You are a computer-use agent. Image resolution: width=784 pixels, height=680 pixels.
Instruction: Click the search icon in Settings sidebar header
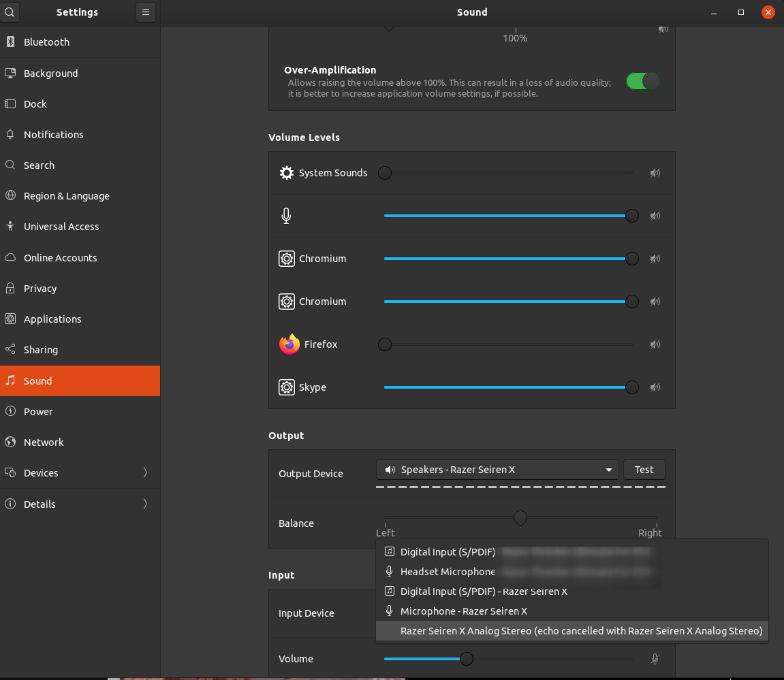[10, 12]
